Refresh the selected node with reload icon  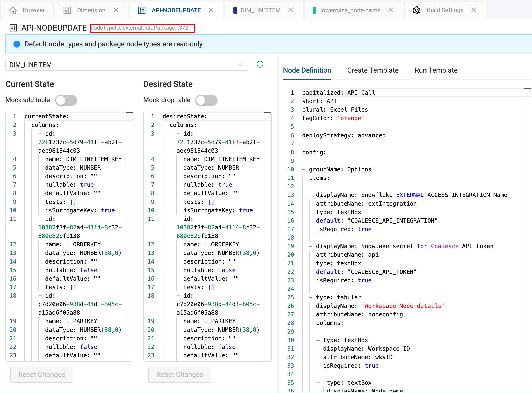(x=260, y=64)
